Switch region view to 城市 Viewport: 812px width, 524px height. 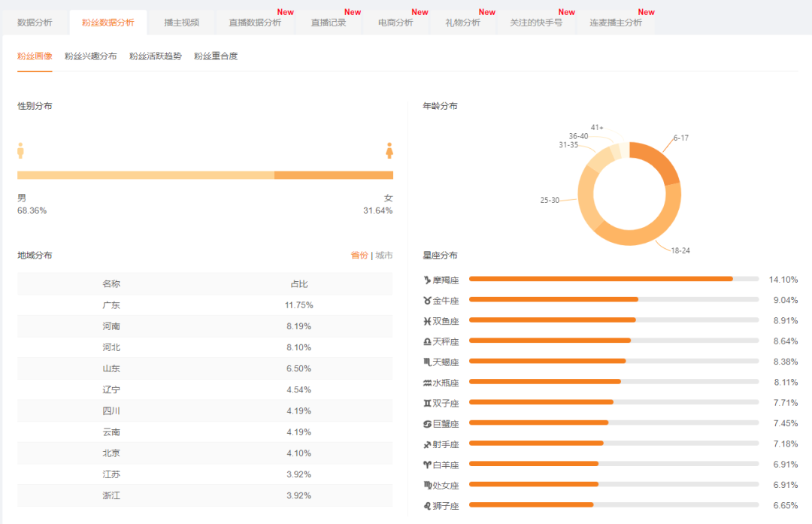tap(384, 256)
